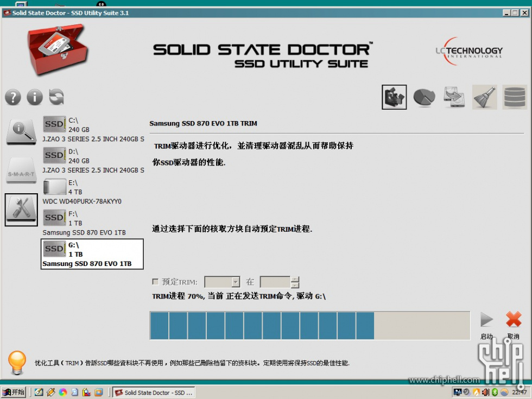Select the G:\ 1 TB Samsung drive
Screen dimensions: 532x399
[92, 254]
